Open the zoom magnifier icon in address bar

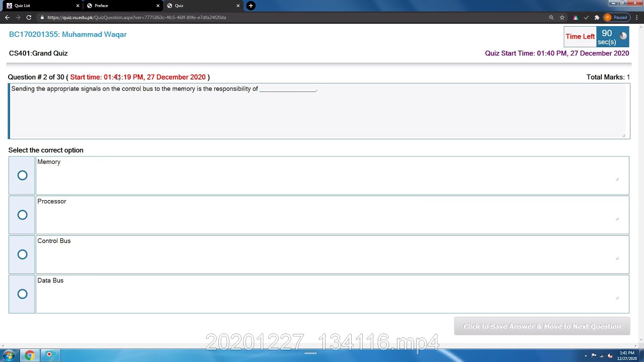(551, 18)
